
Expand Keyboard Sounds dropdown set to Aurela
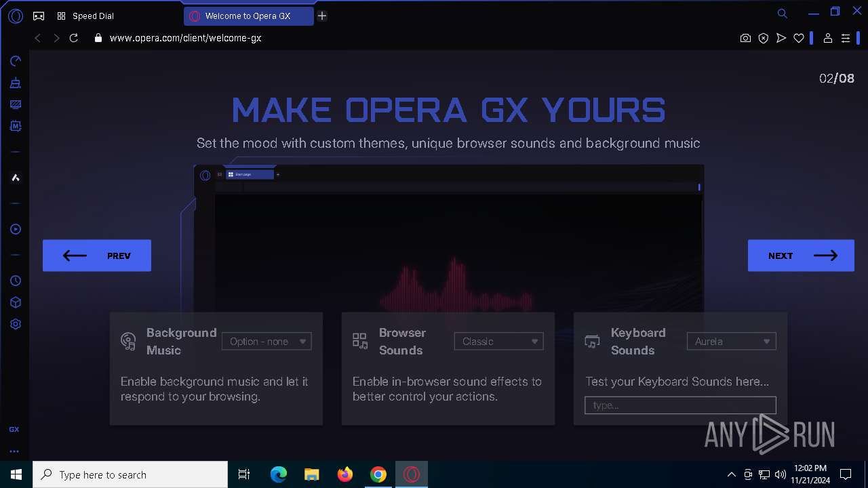731,342
